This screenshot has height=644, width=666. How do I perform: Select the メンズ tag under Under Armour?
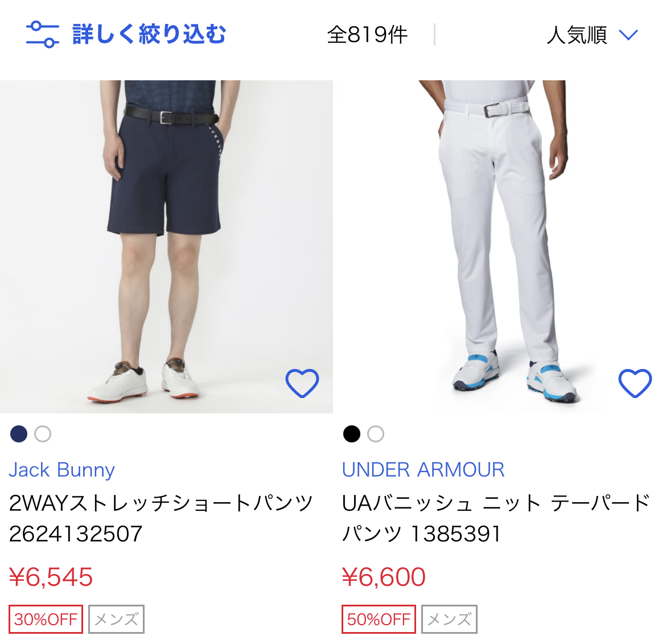tap(449, 619)
